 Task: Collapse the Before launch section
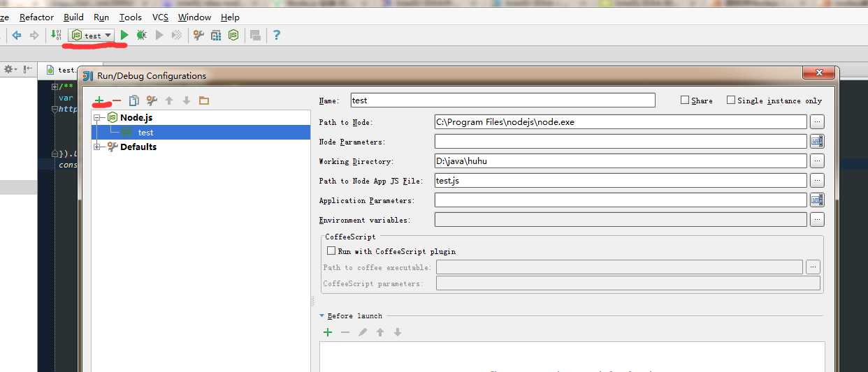pos(322,316)
